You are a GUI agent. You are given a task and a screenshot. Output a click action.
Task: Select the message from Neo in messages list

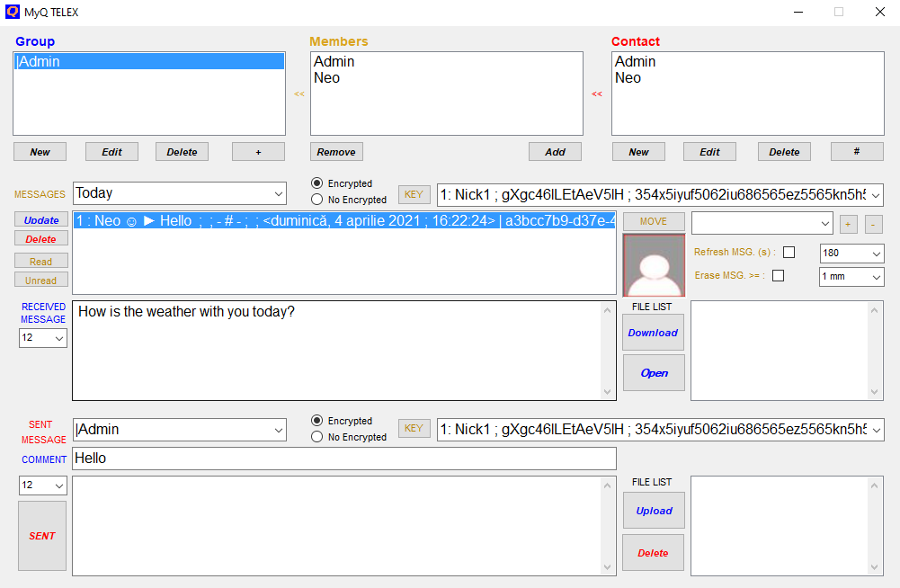[344, 220]
